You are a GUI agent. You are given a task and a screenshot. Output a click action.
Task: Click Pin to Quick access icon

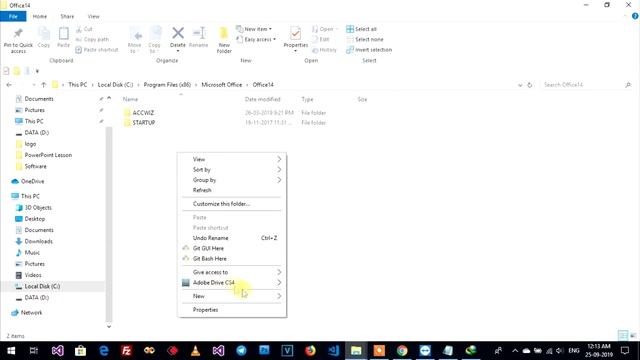18,33
